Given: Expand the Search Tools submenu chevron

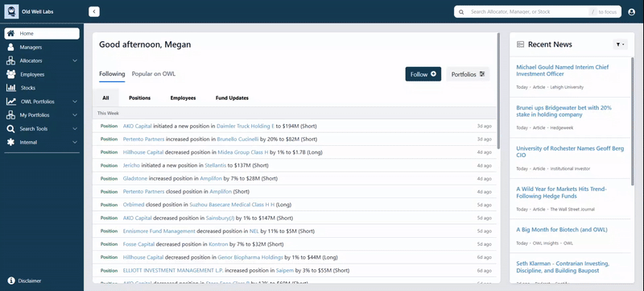Looking at the screenshot, I should 75,129.
